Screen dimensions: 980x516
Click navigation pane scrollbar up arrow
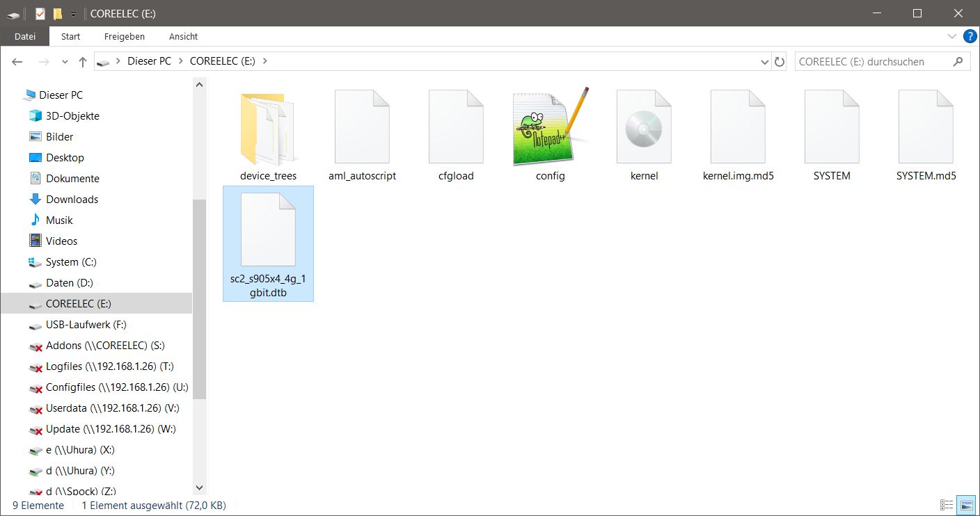(x=200, y=84)
